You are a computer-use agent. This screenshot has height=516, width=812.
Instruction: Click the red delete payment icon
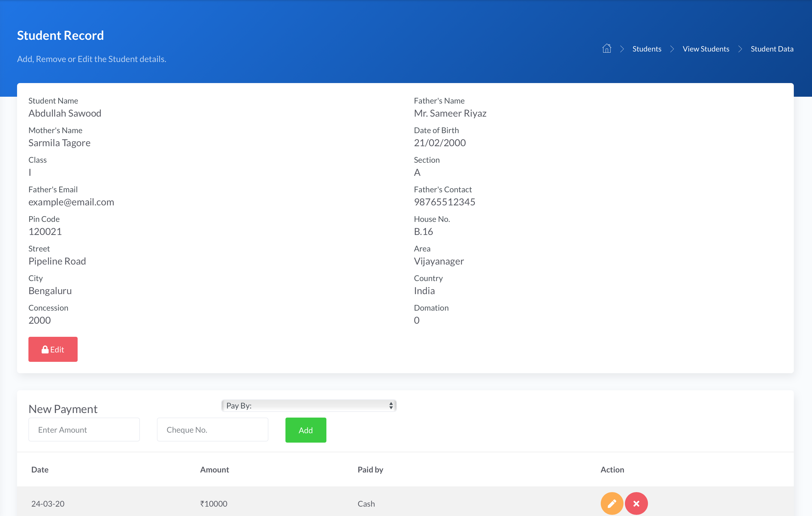636,503
